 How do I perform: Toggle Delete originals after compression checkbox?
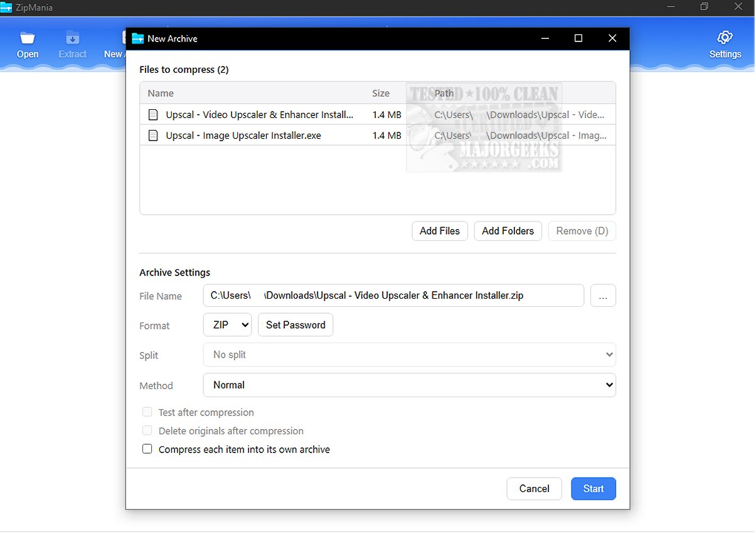pos(147,430)
